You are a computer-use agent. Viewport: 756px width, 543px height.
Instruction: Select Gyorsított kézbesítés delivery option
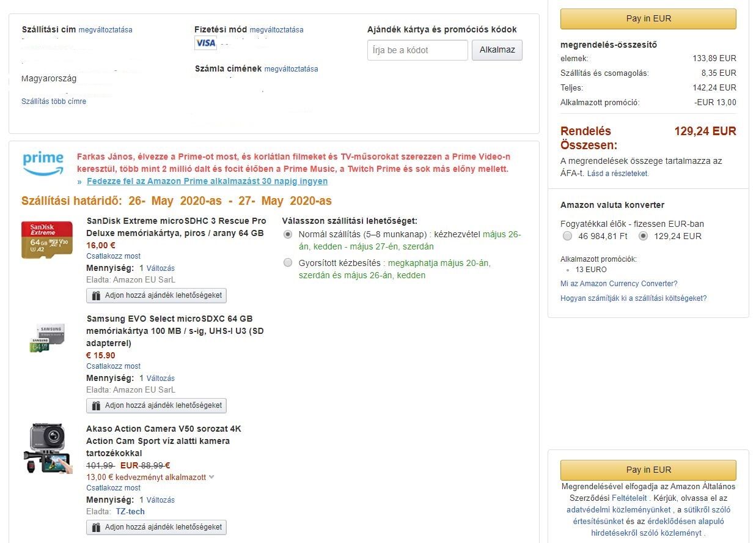click(288, 263)
